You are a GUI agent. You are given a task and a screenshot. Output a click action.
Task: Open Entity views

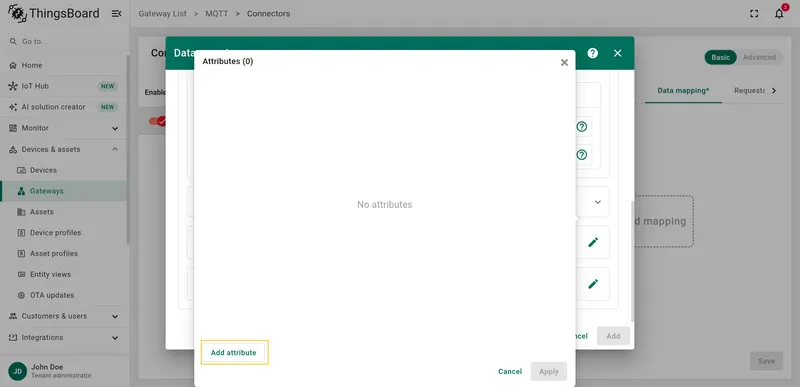tap(51, 274)
